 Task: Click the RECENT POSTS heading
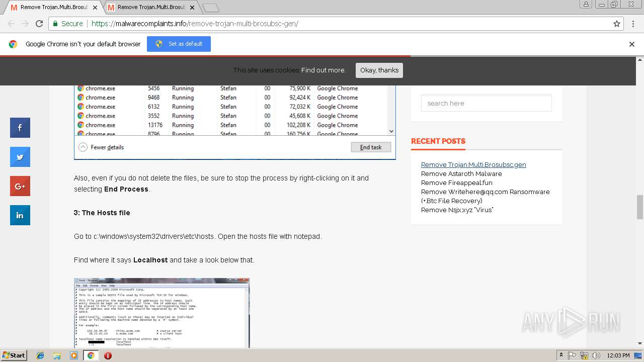pos(438,141)
